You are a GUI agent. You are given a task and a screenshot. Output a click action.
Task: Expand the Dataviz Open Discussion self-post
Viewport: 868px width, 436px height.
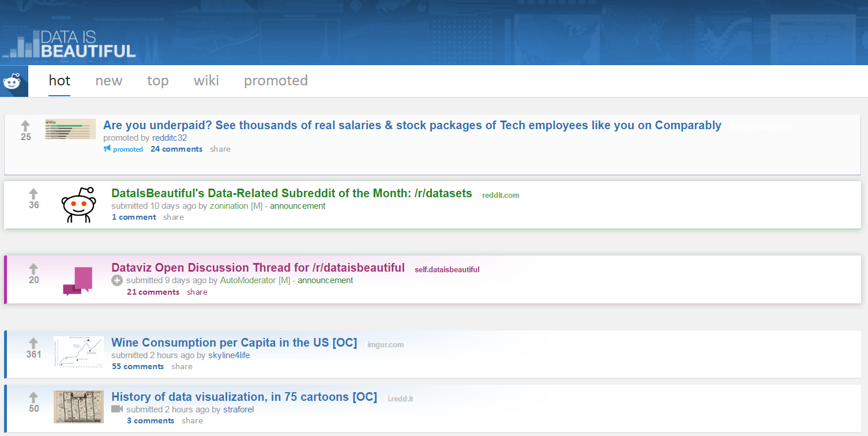click(117, 280)
